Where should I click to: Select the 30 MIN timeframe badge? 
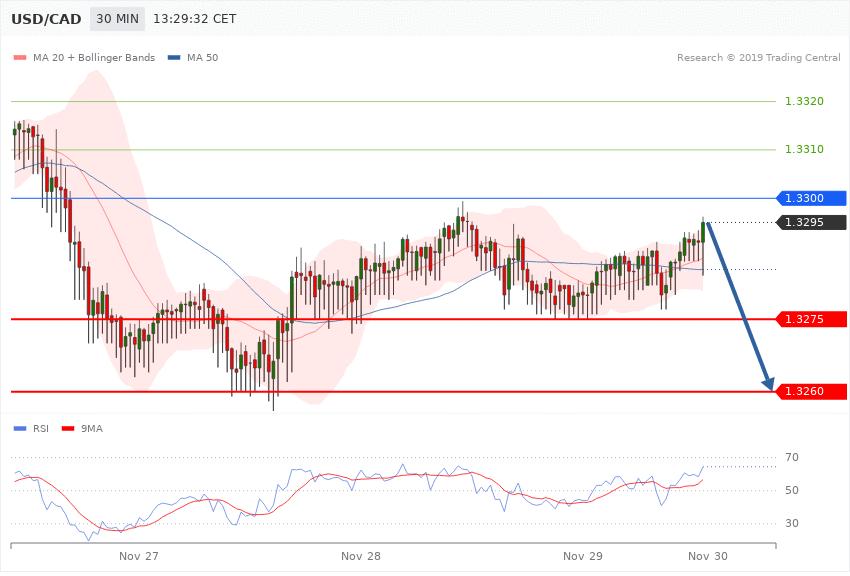click(118, 19)
